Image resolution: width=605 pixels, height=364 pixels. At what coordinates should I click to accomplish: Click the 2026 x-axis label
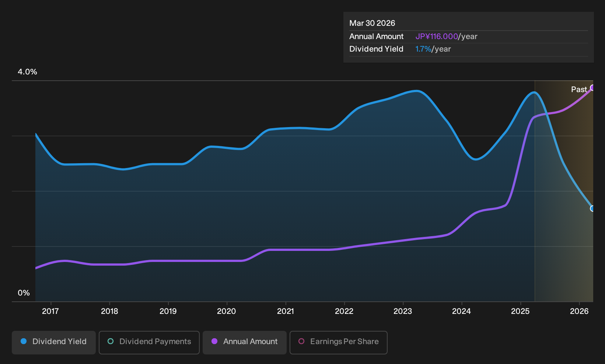[579, 311]
